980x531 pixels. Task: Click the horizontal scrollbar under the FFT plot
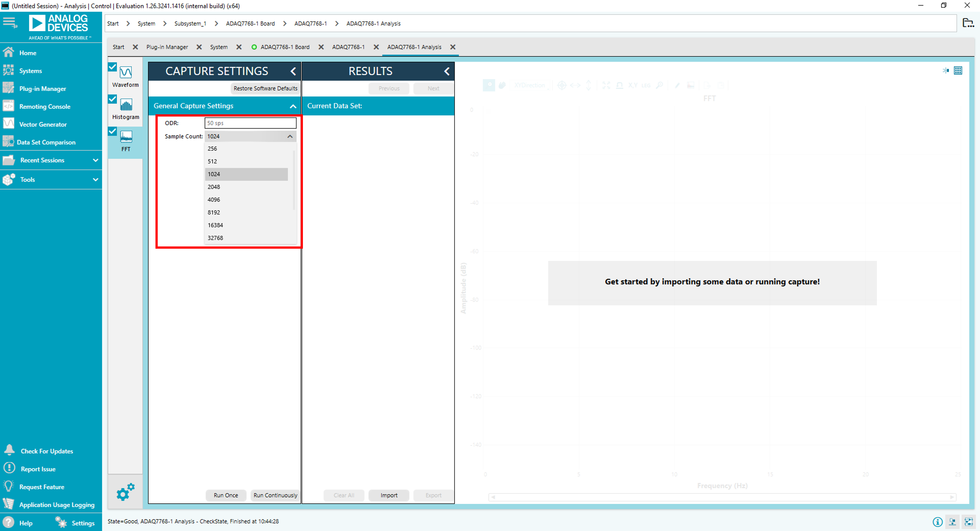tap(722, 497)
